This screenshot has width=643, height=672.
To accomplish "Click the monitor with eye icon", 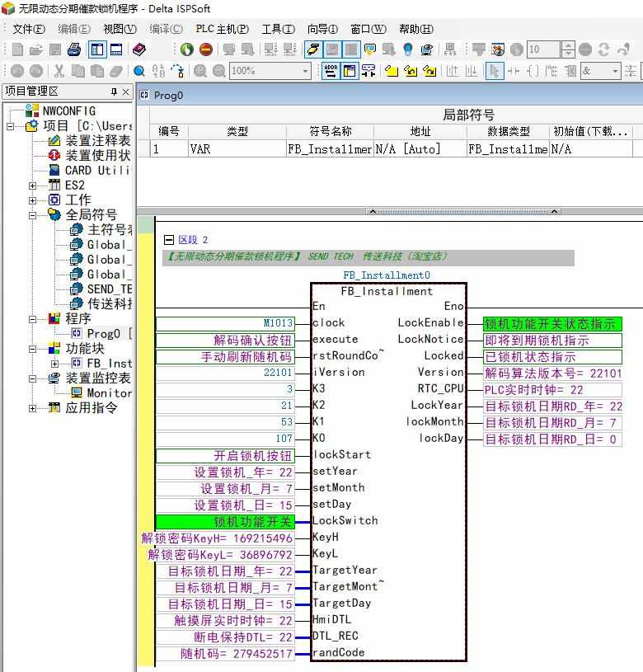I will point(427,49).
